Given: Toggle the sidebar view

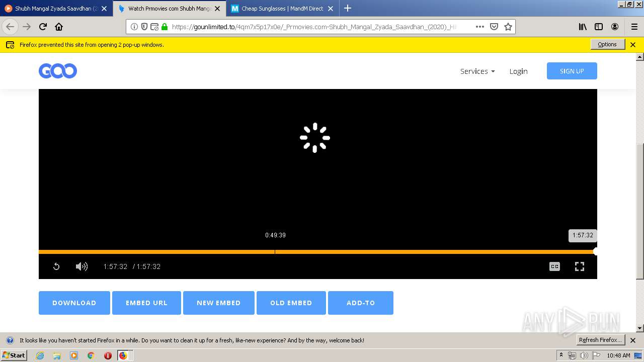Looking at the screenshot, I should [599, 27].
